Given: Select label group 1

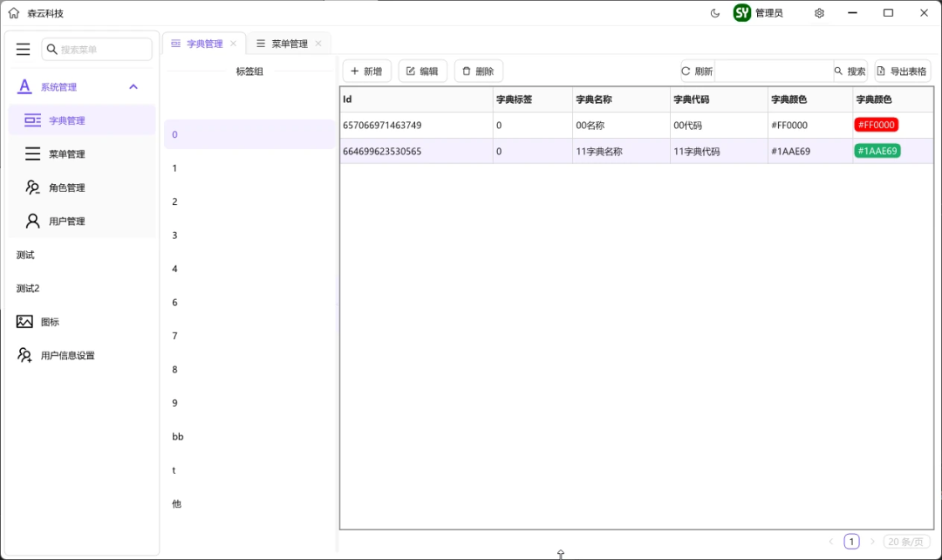Looking at the screenshot, I should click(x=249, y=167).
